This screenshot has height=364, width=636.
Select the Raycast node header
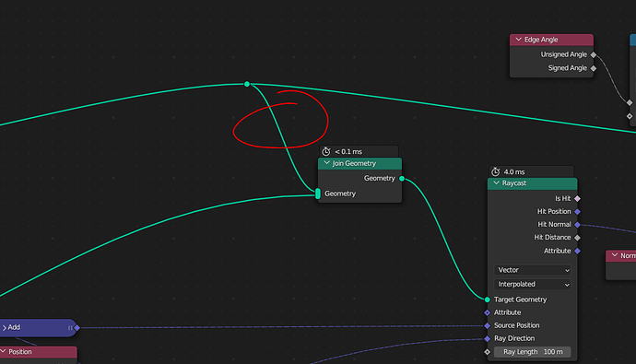point(532,183)
